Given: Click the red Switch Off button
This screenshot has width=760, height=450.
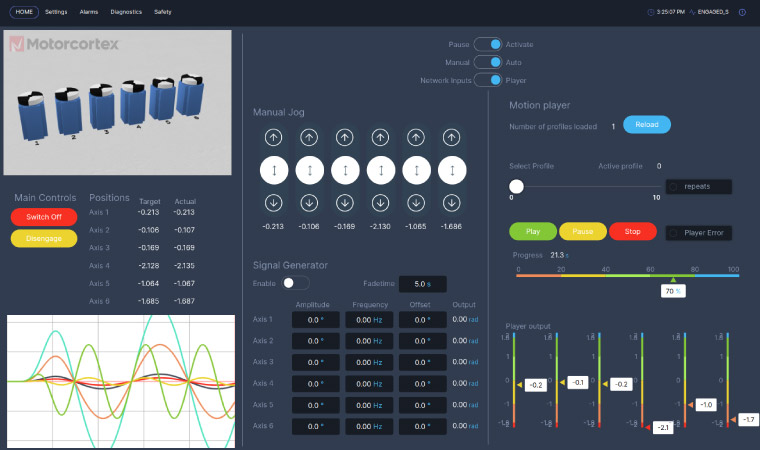Looking at the screenshot, I should click(x=43, y=216).
